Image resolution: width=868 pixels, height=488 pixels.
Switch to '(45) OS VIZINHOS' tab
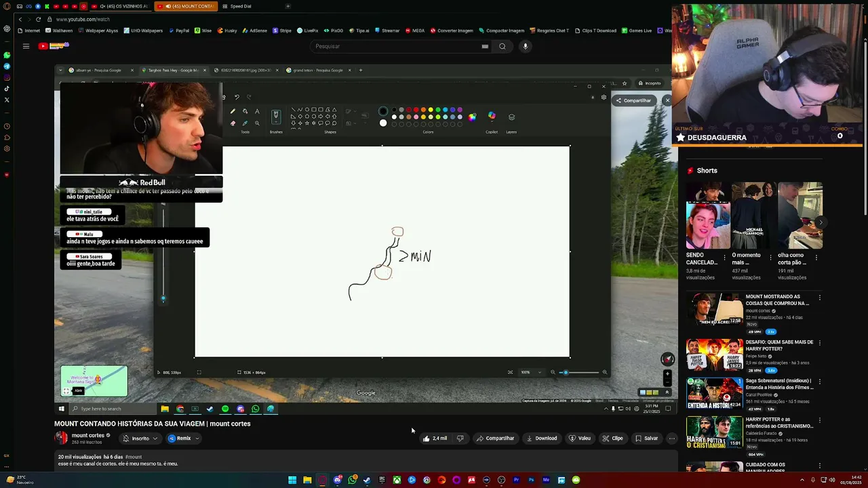coord(119,6)
